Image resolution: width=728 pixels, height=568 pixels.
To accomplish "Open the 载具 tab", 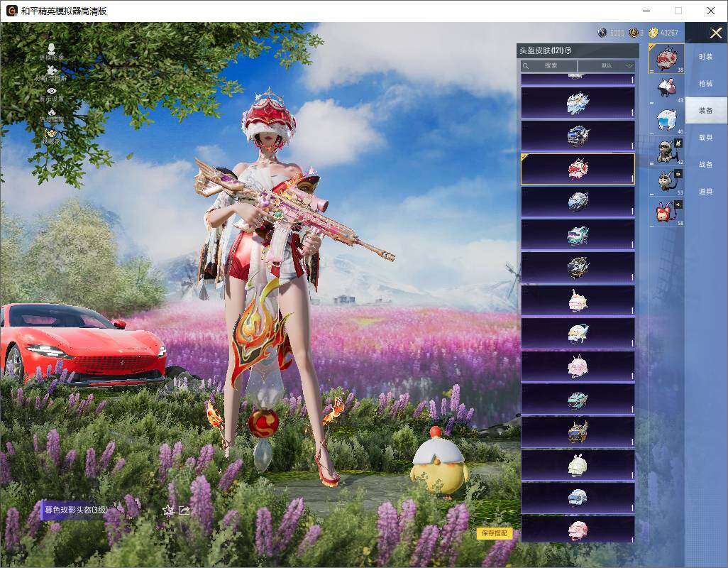I will click(706, 138).
